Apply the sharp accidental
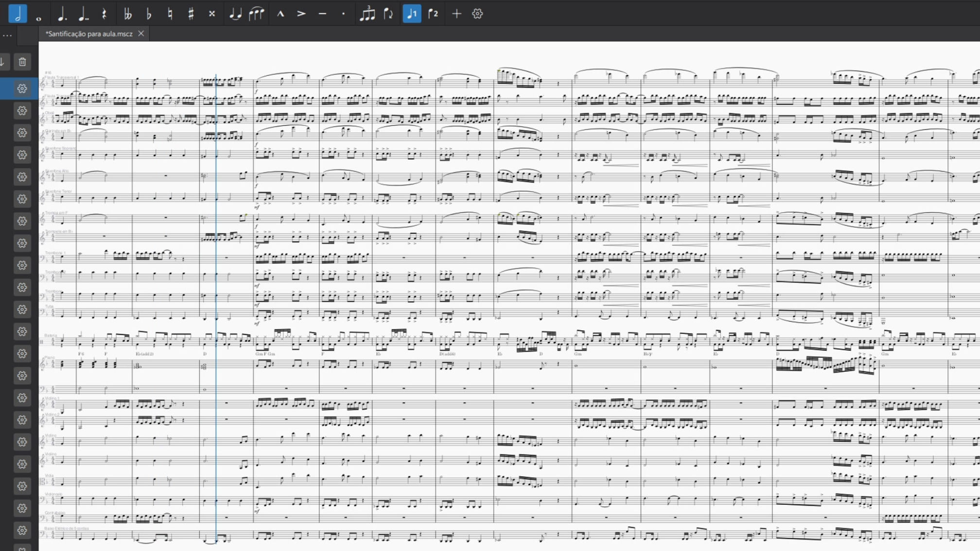 click(191, 14)
